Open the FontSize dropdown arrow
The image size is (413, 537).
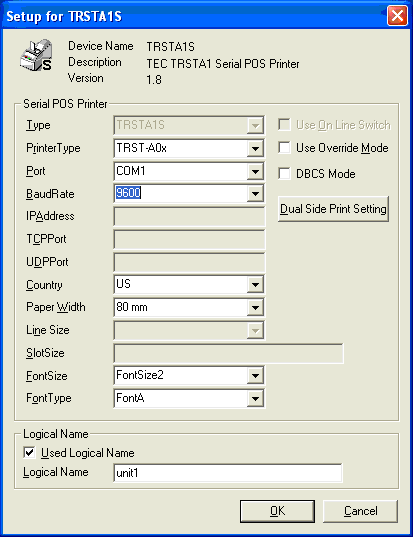pos(255,376)
